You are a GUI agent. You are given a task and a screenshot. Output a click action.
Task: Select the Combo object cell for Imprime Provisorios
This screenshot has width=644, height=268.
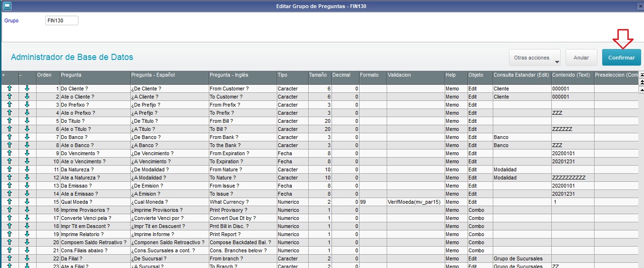[x=480, y=210]
